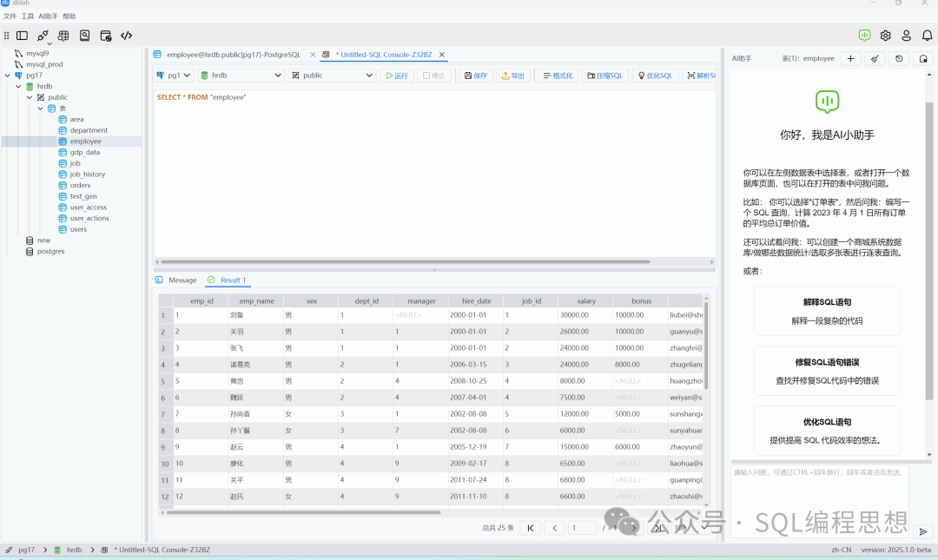Click the 运行 run button

tap(397, 76)
